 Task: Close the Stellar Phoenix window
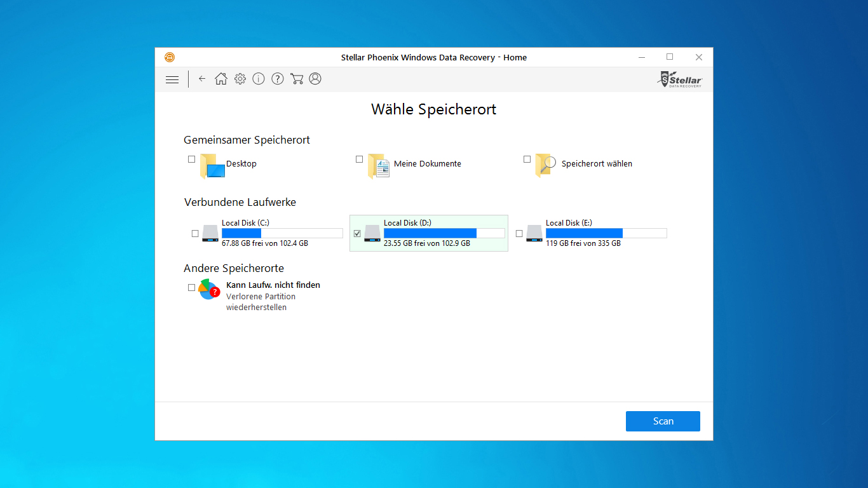pyautogui.click(x=699, y=57)
